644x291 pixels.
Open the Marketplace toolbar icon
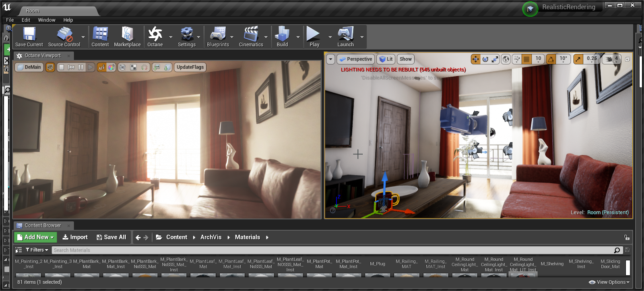tap(127, 37)
